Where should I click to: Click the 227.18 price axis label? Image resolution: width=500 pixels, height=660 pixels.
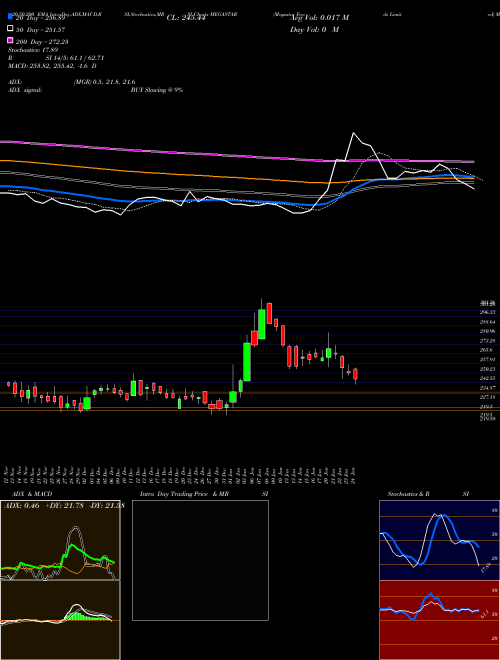click(488, 397)
